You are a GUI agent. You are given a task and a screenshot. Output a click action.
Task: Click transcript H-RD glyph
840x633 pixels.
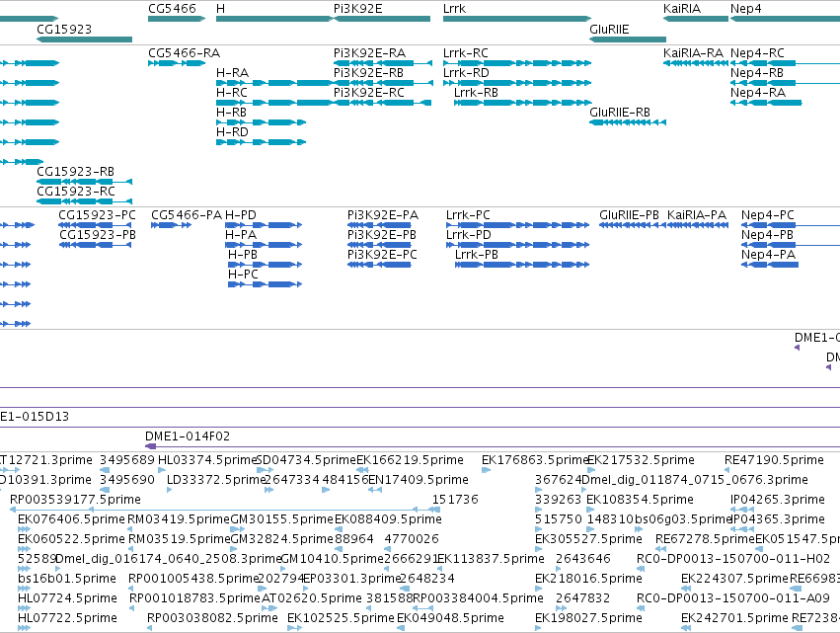262,142
